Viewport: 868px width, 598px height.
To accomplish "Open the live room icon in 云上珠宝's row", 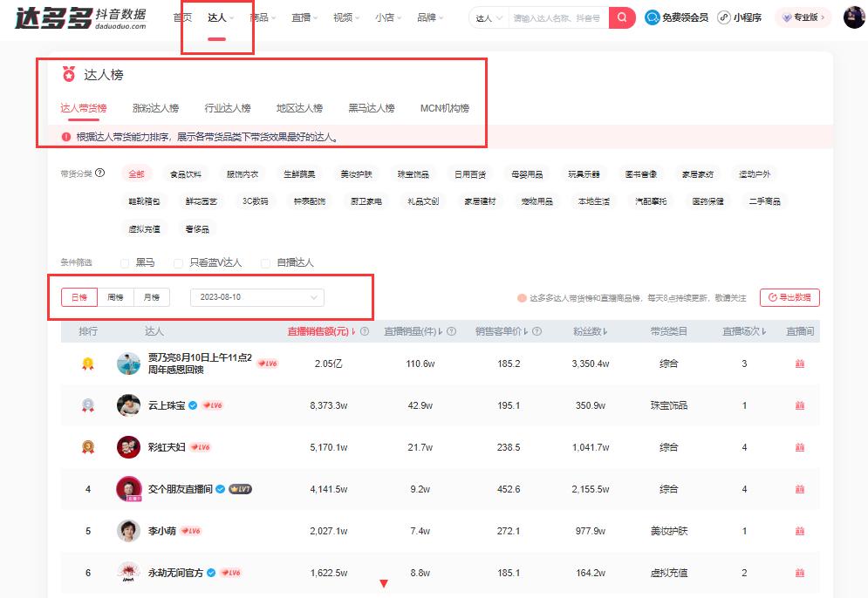I will [800, 404].
